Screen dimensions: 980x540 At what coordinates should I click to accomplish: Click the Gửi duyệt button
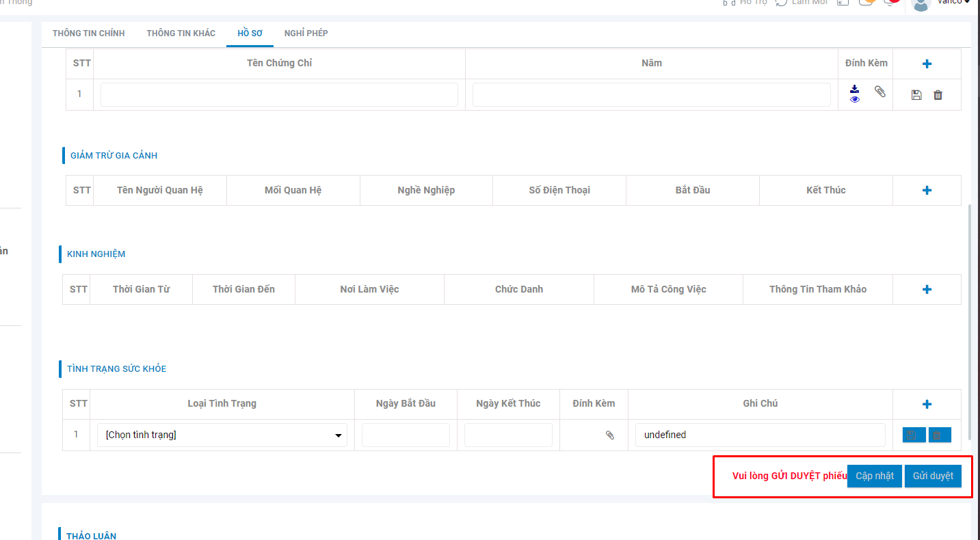(x=933, y=476)
